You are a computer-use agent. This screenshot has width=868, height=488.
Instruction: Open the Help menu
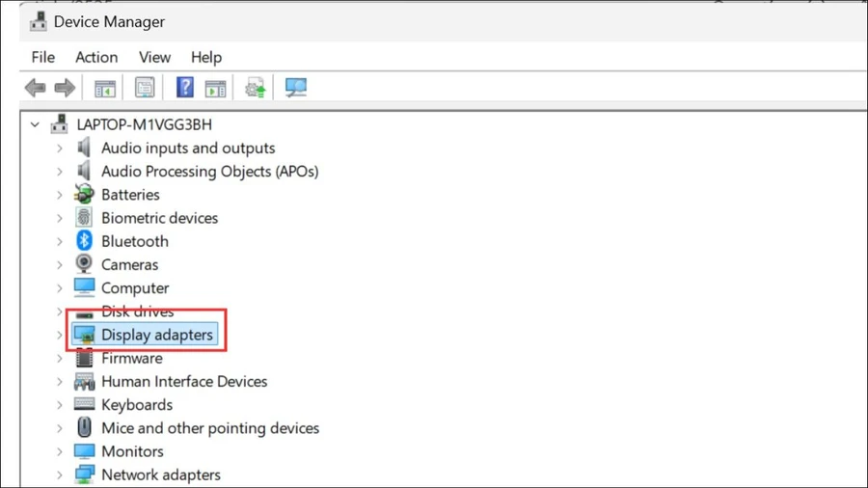(x=206, y=57)
